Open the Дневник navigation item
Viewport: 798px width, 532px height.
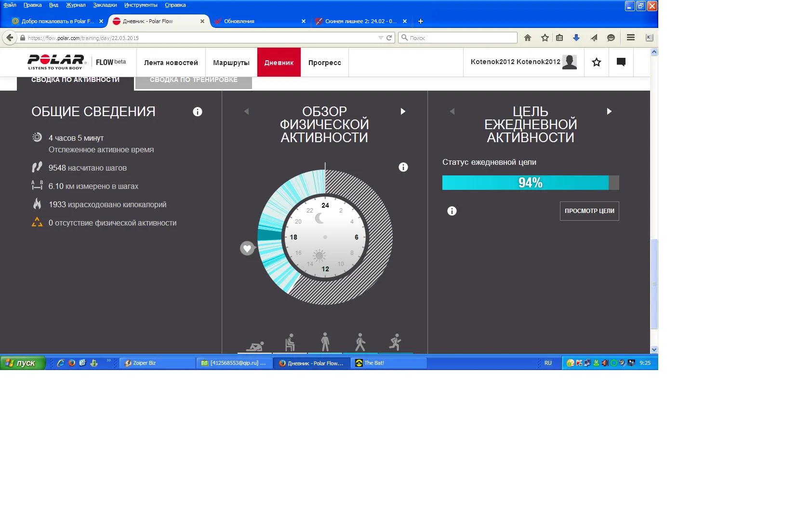tap(279, 62)
